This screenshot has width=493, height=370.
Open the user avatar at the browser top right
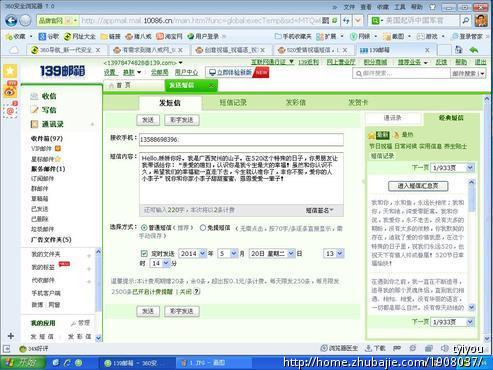point(480,20)
